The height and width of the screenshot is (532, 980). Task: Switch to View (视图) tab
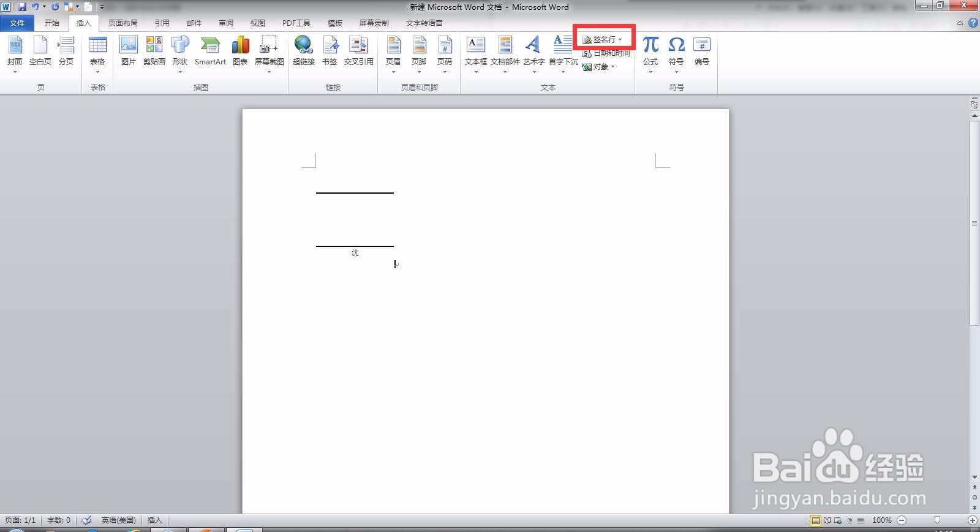[x=258, y=23]
